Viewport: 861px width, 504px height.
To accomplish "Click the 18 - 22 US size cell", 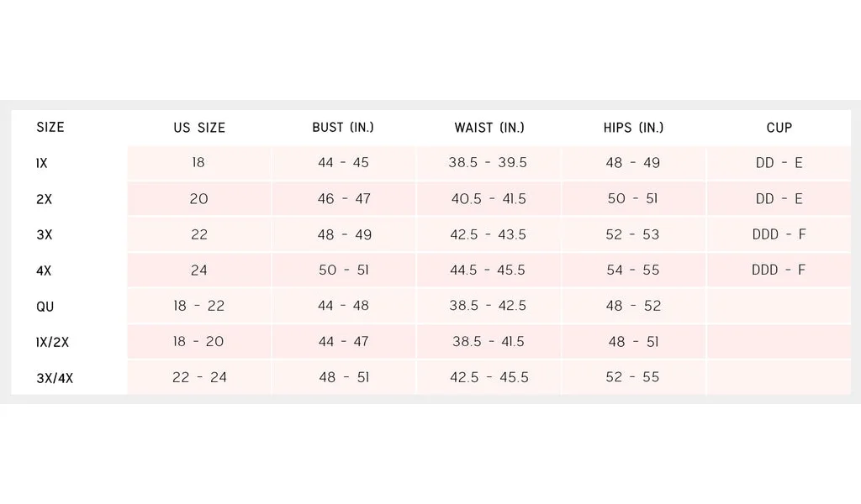I will pos(198,306).
